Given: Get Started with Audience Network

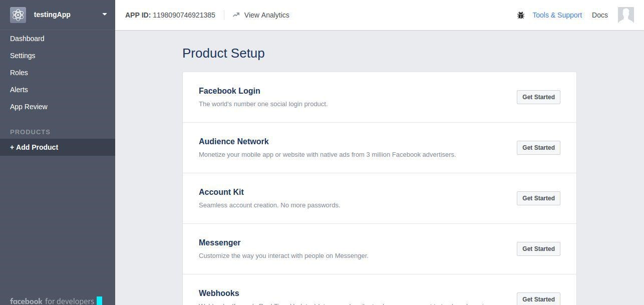Looking at the screenshot, I should [538, 148].
